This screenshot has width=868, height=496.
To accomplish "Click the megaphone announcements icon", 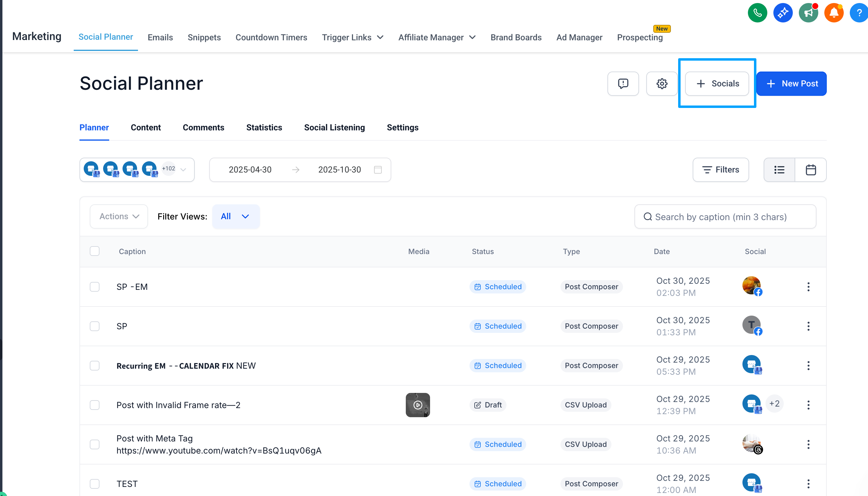I will (x=808, y=13).
